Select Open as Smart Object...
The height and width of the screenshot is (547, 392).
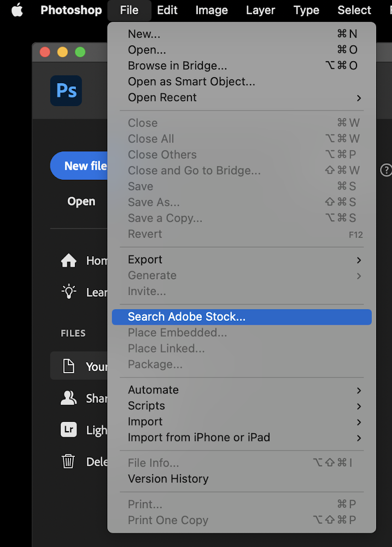point(242,81)
